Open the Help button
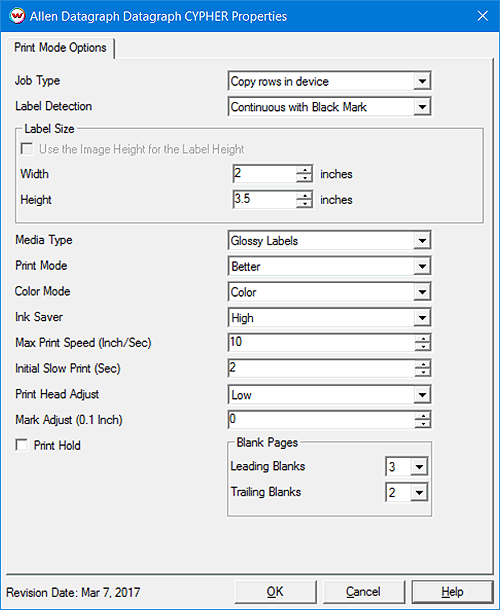 (452, 592)
